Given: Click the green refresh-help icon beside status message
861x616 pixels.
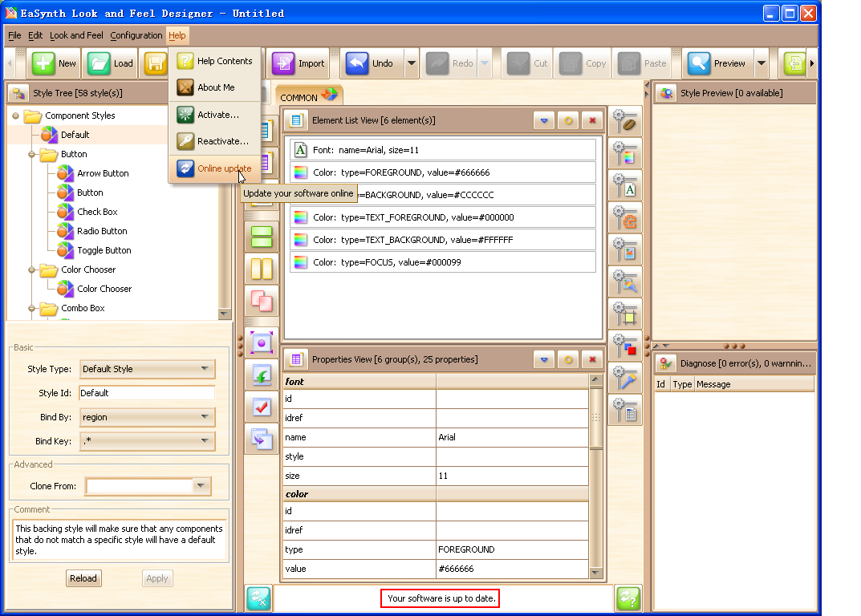Looking at the screenshot, I should pos(628,598).
